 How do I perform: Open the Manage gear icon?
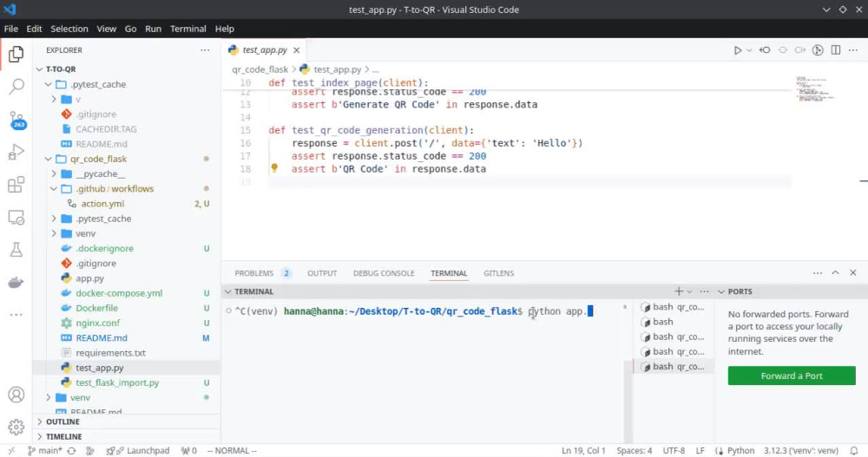[x=16, y=428]
